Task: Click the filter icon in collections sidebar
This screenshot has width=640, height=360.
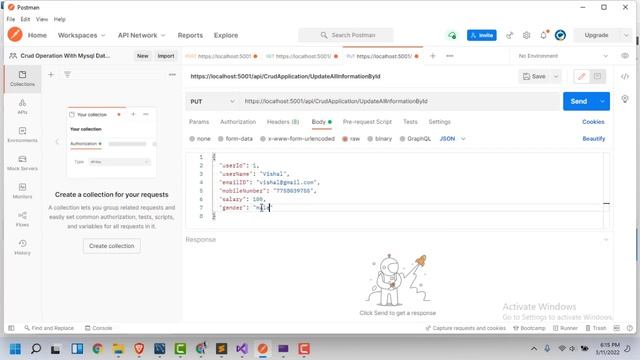Action: [67, 75]
